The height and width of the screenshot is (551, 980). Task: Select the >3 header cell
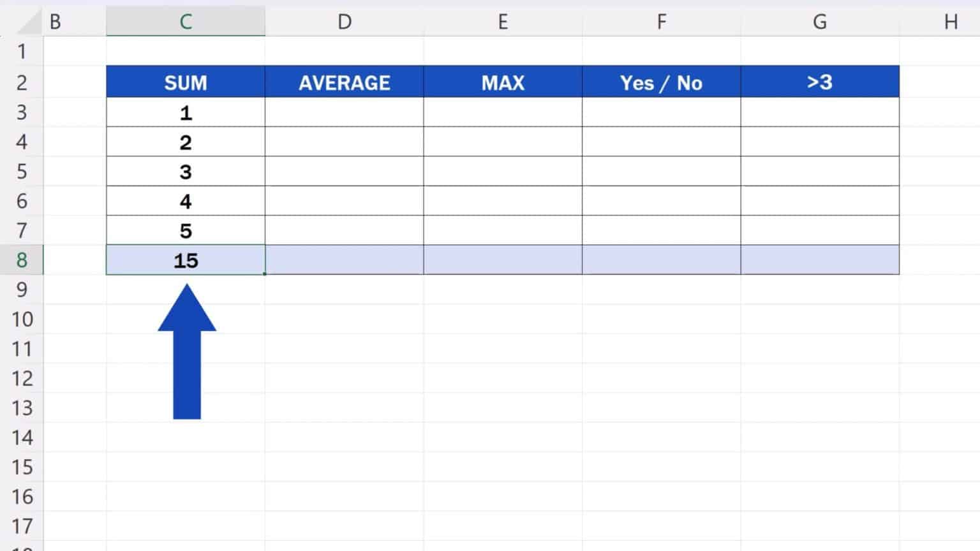(x=820, y=82)
